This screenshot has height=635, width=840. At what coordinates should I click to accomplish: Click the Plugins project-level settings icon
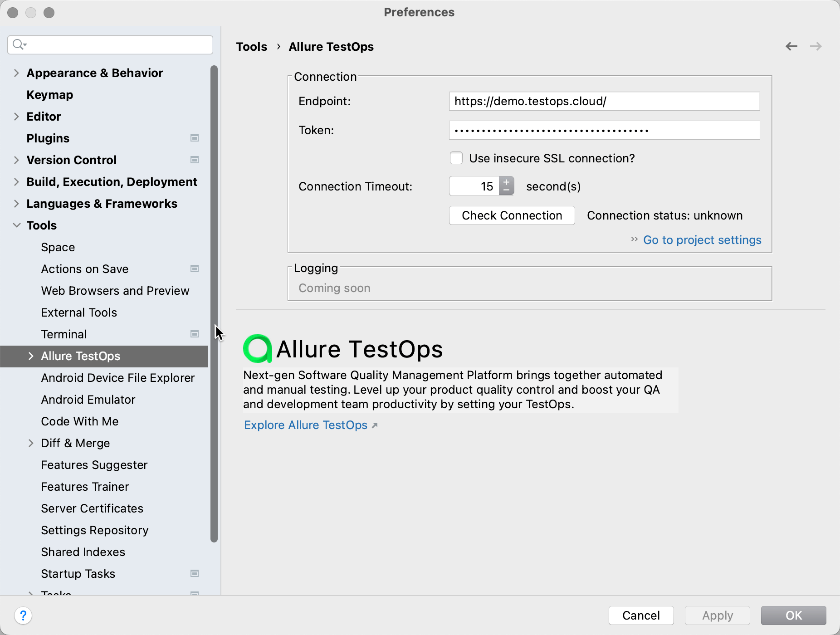195,138
